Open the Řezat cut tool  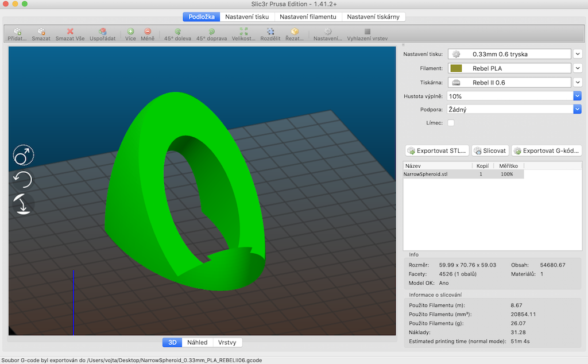coord(295,32)
